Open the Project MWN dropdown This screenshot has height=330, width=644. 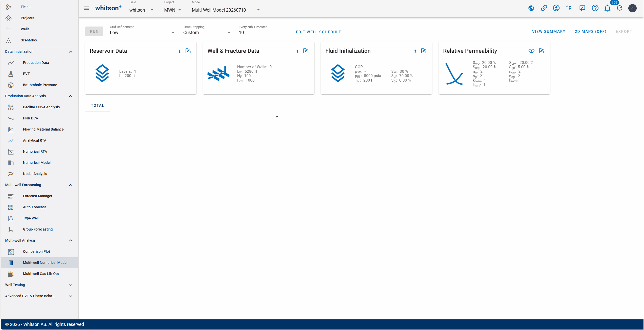tap(173, 10)
